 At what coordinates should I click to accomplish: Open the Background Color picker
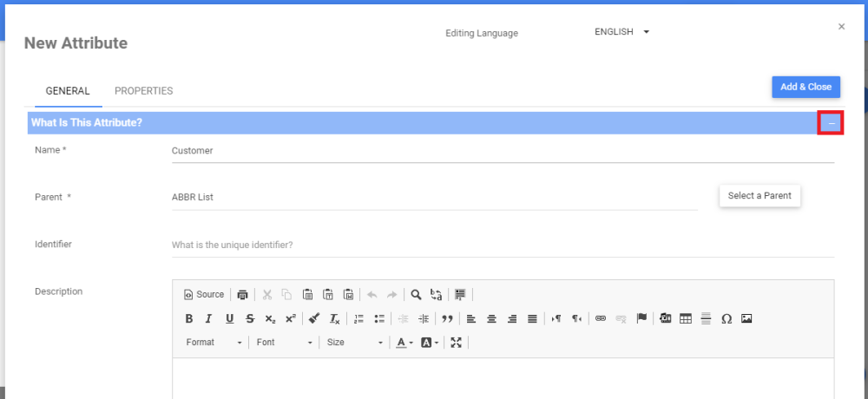click(x=430, y=343)
